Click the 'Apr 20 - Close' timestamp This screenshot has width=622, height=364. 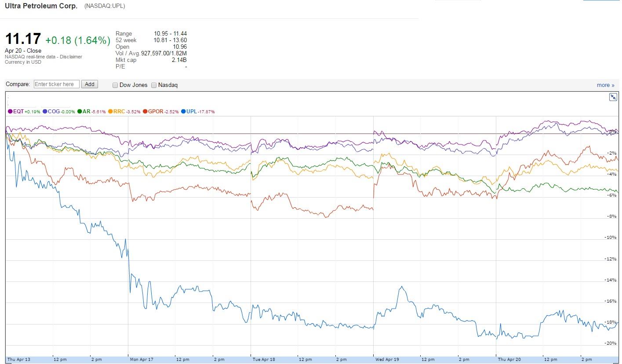pos(23,50)
